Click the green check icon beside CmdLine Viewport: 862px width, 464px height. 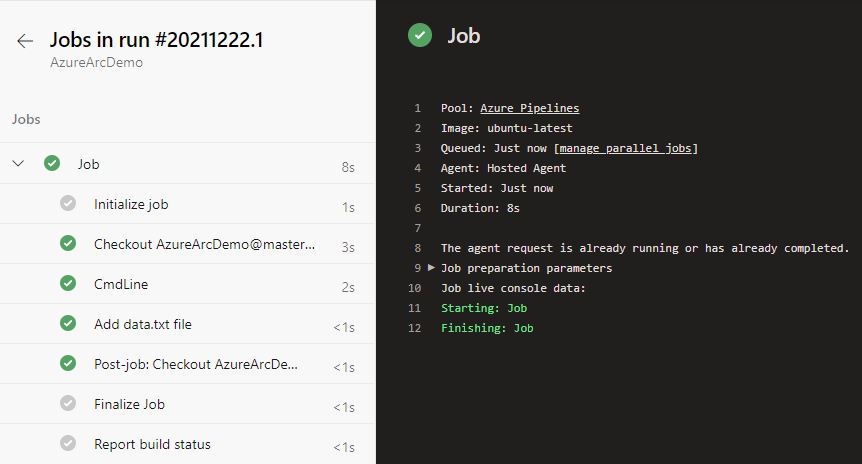(x=68, y=284)
